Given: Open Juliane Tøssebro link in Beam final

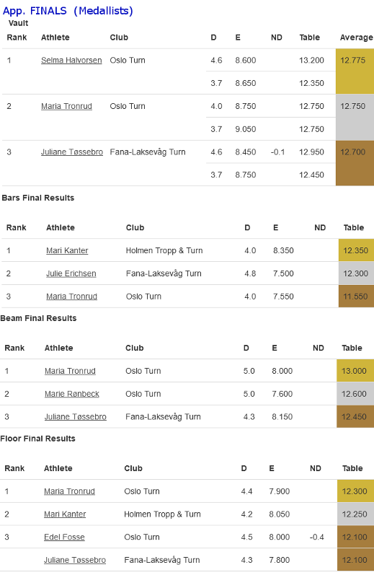Looking at the screenshot, I should pos(76,417).
